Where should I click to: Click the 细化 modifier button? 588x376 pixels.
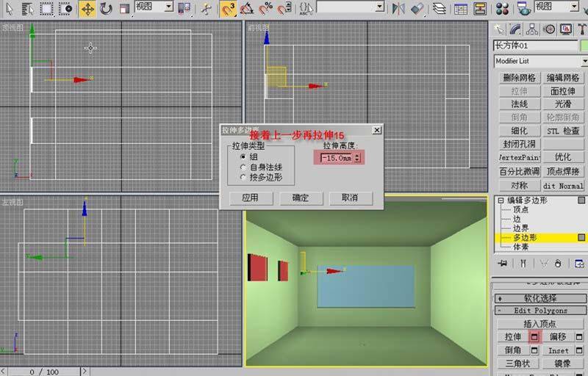(x=520, y=131)
